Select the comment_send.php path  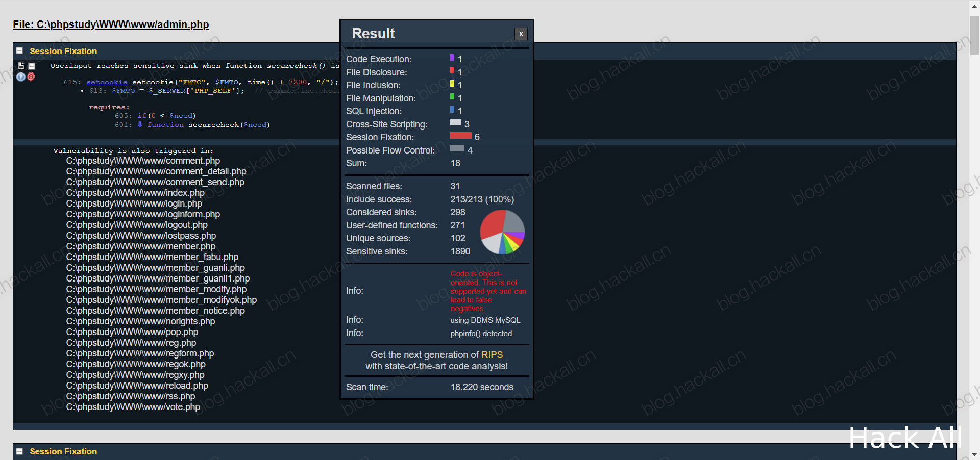point(155,182)
